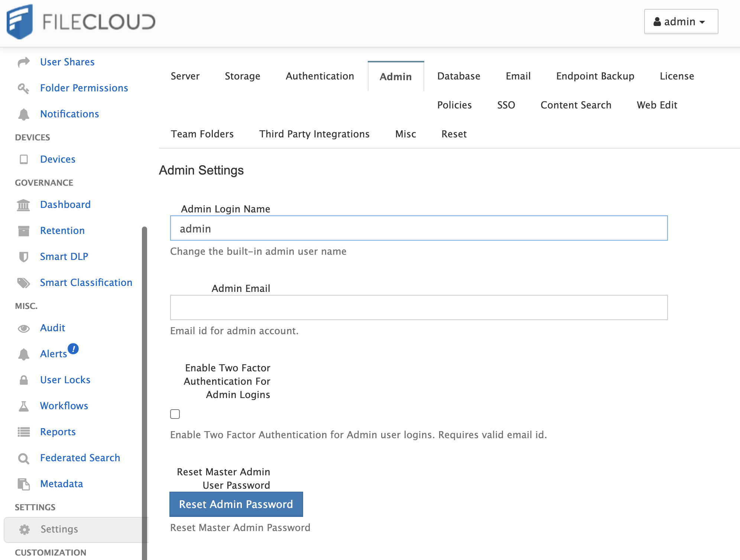This screenshot has width=740, height=560.
Task: Click the Retention archive box icon
Action: 24,231
